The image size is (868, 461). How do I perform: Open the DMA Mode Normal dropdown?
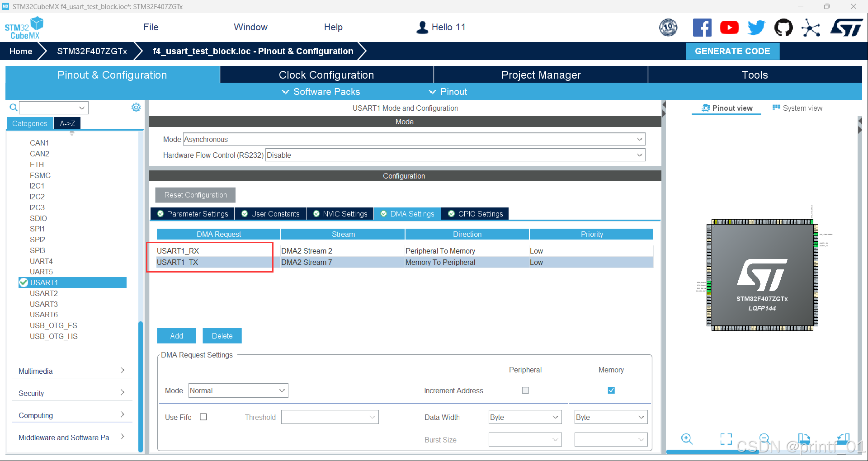[238, 390]
